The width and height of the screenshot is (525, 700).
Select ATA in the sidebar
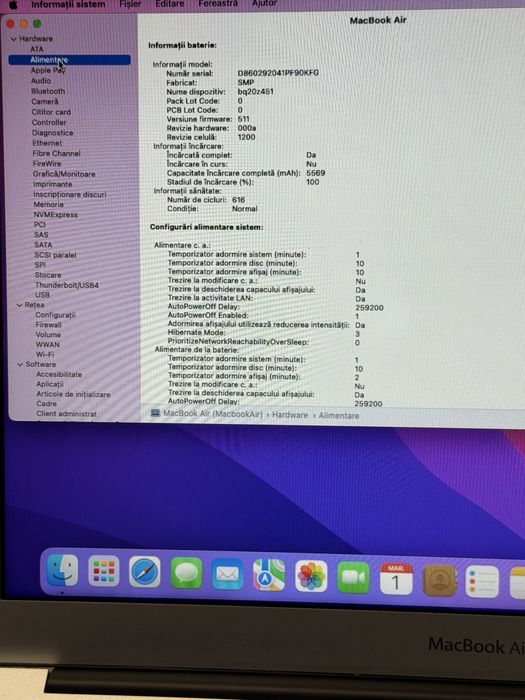point(37,49)
